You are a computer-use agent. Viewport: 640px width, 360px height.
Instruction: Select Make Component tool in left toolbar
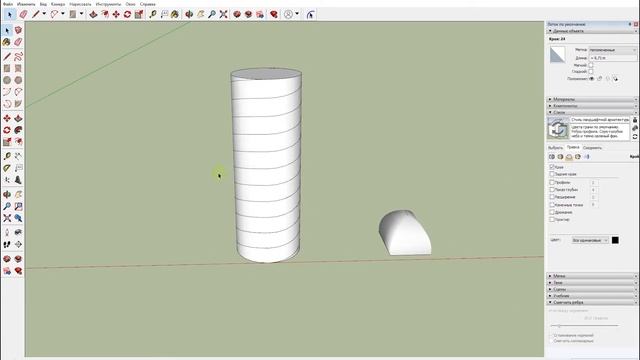coord(18,30)
